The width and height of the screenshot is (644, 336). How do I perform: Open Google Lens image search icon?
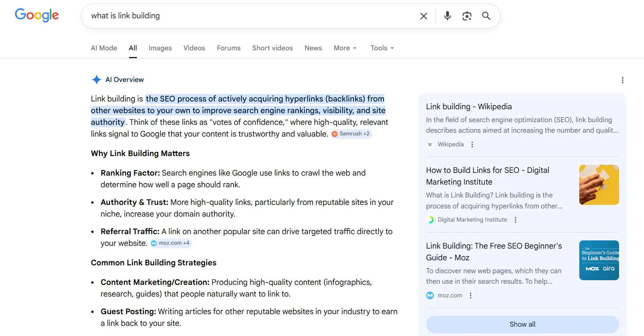(467, 16)
